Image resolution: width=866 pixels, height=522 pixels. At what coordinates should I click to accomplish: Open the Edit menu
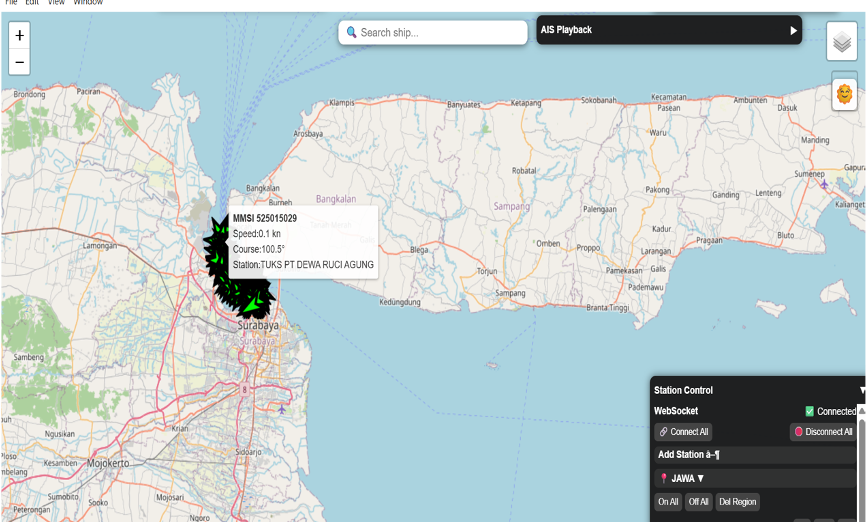(x=32, y=2)
